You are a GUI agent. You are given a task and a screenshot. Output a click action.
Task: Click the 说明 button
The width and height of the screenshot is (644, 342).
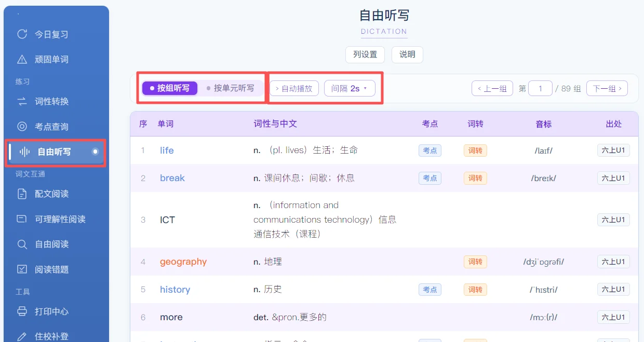[407, 54]
